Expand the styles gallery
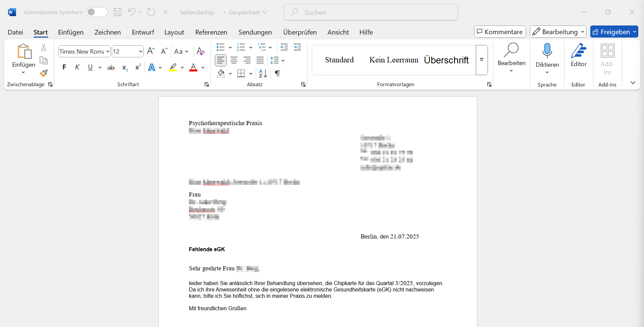644x327 pixels. pyautogui.click(x=482, y=60)
